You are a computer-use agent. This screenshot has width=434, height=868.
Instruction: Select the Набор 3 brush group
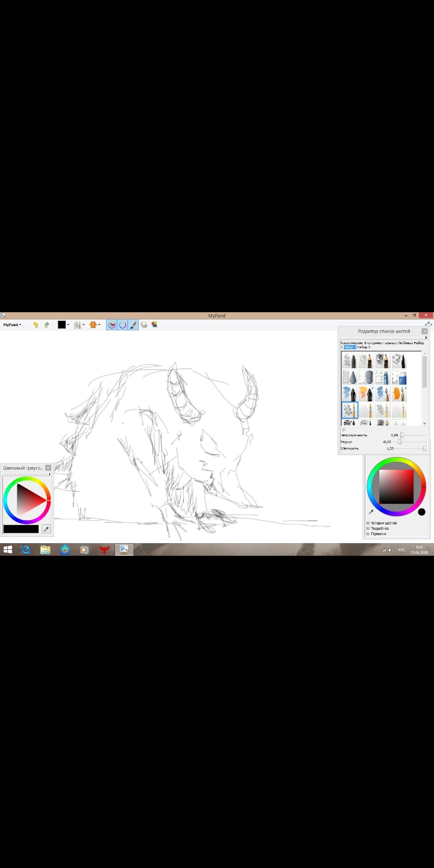363,347
